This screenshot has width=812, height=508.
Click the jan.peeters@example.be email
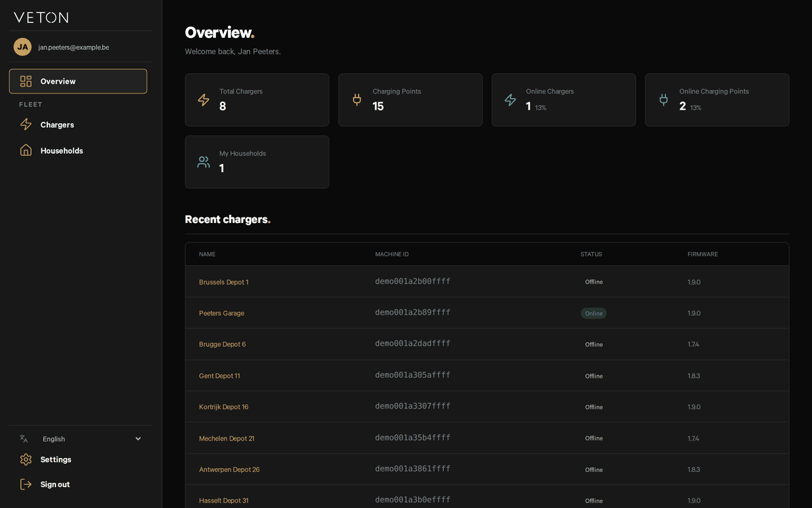coord(74,47)
